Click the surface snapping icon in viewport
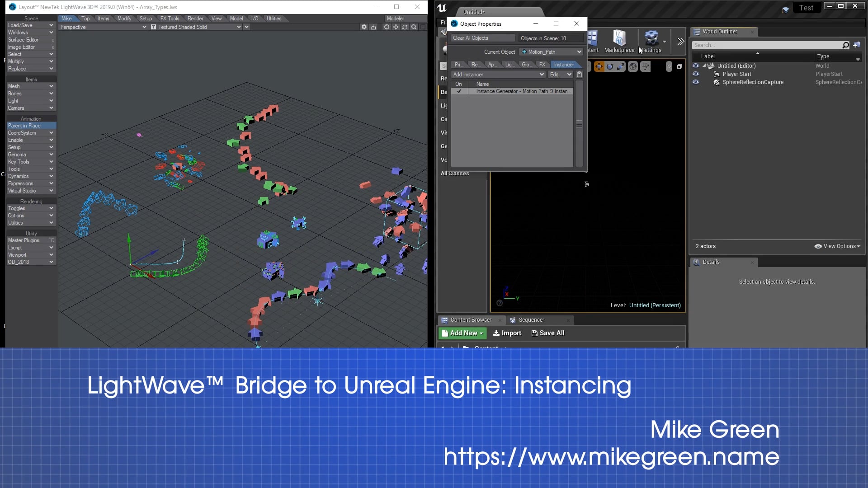 coord(646,67)
